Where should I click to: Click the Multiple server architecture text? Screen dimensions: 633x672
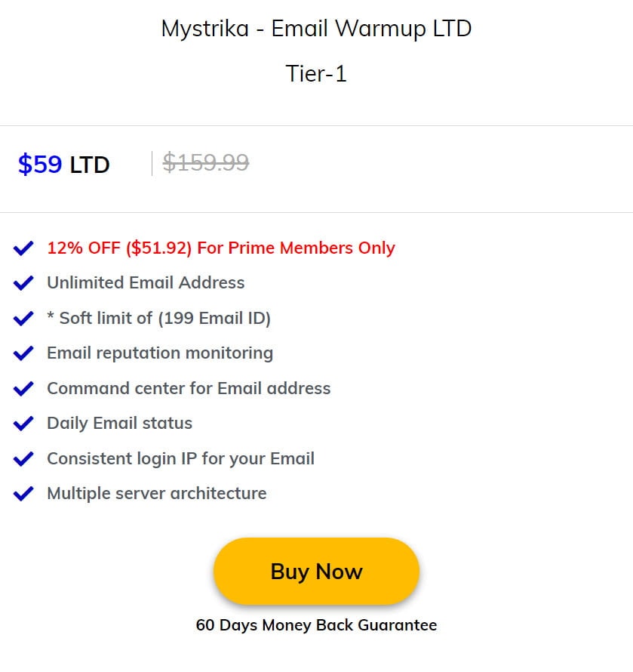[x=157, y=493]
